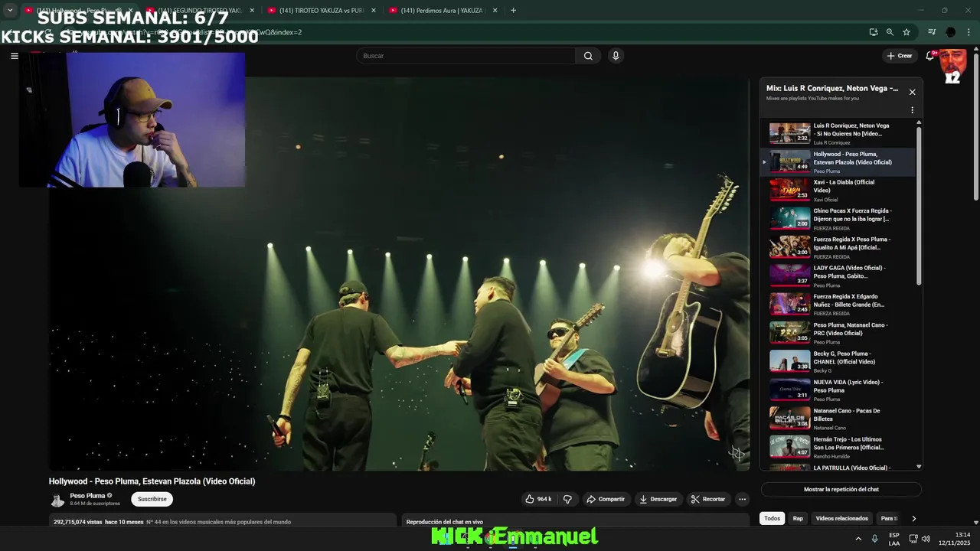Open the Mix playlist three-dot options
Screen dimensions: 980x551
(x=912, y=110)
